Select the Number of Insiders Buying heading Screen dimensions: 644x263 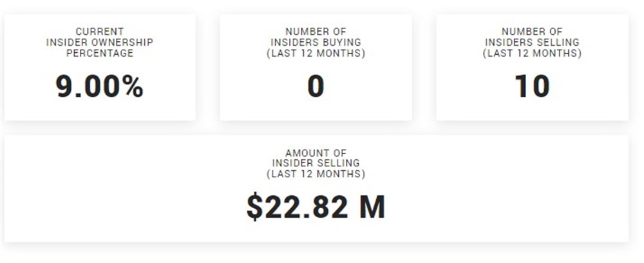tap(316, 43)
